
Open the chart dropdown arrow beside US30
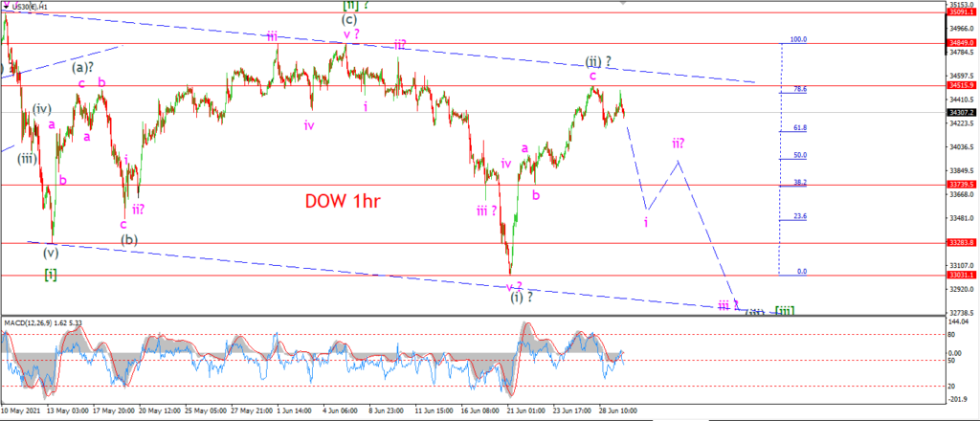point(7,7)
